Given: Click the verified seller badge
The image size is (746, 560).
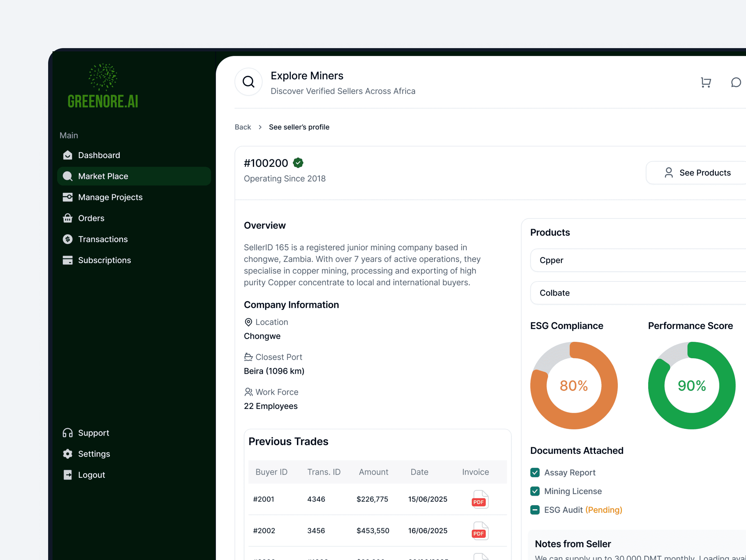Looking at the screenshot, I should point(298,163).
